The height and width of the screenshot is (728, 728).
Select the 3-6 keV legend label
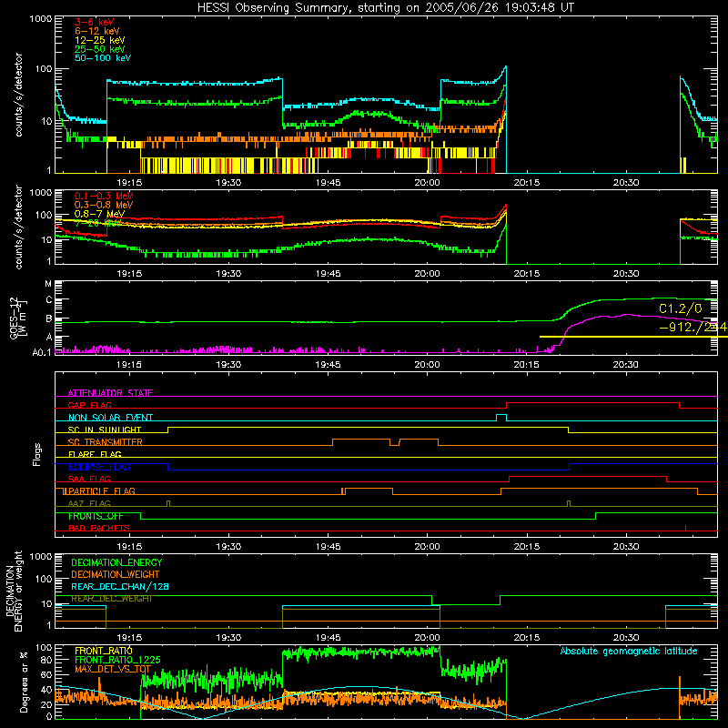click(x=94, y=22)
